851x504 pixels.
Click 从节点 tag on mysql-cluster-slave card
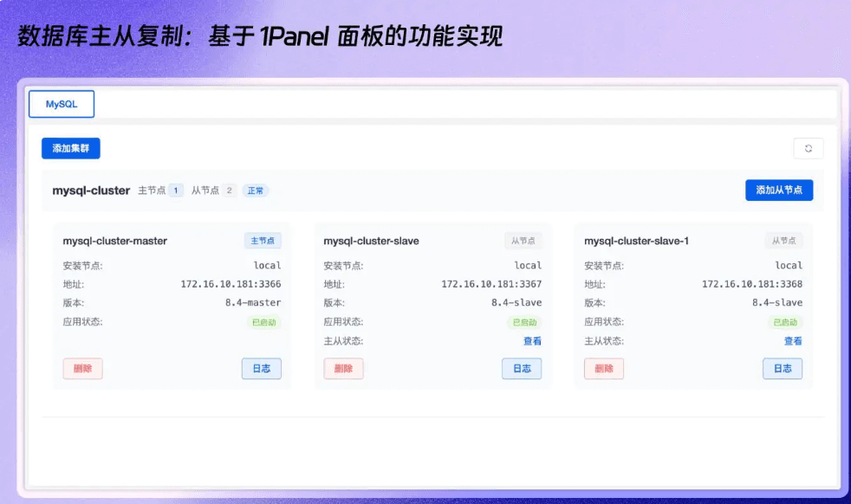(x=523, y=241)
